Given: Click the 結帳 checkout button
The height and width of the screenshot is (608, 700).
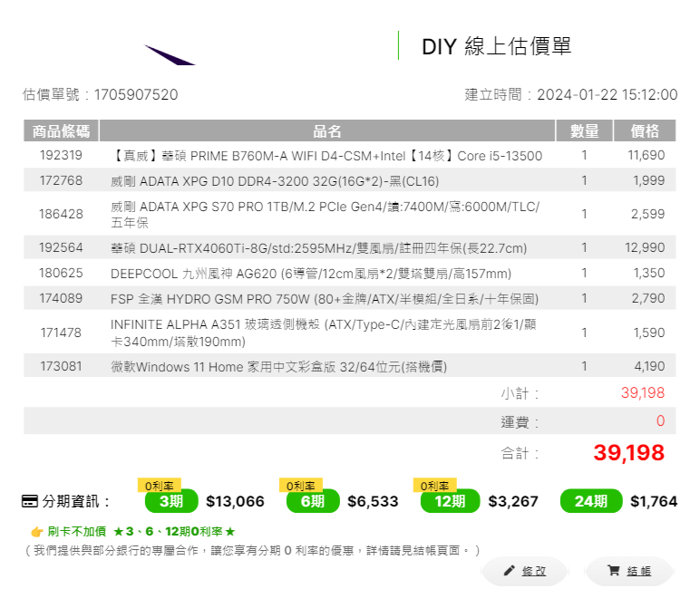Looking at the screenshot, I should tap(629, 571).
